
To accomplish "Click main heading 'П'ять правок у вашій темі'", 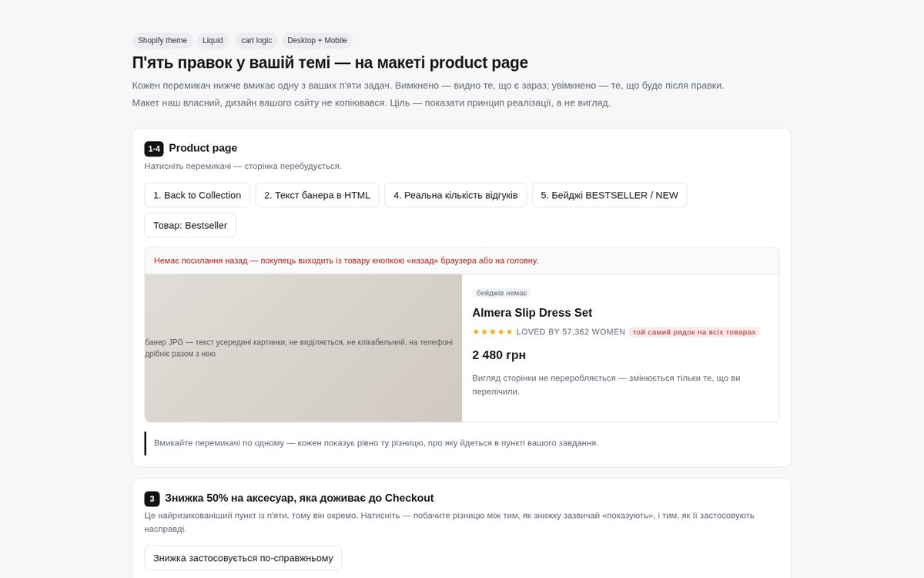I will [x=330, y=62].
